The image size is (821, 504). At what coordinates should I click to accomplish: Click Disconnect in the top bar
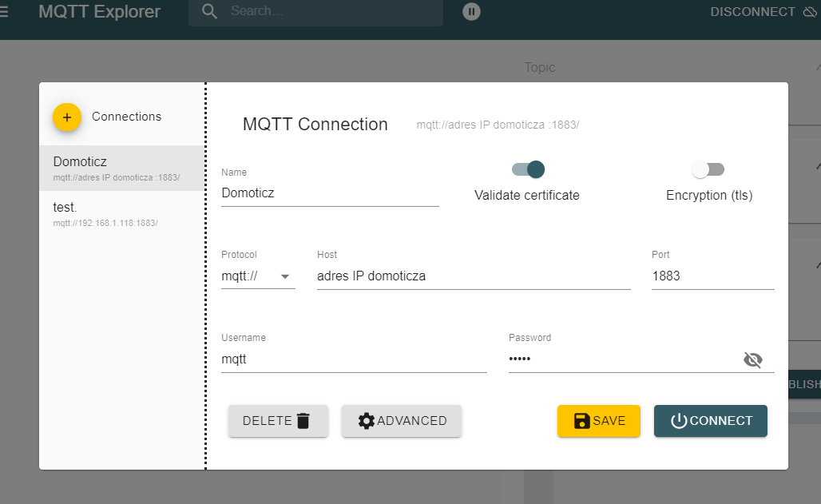pyautogui.click(x=763, y=11)
